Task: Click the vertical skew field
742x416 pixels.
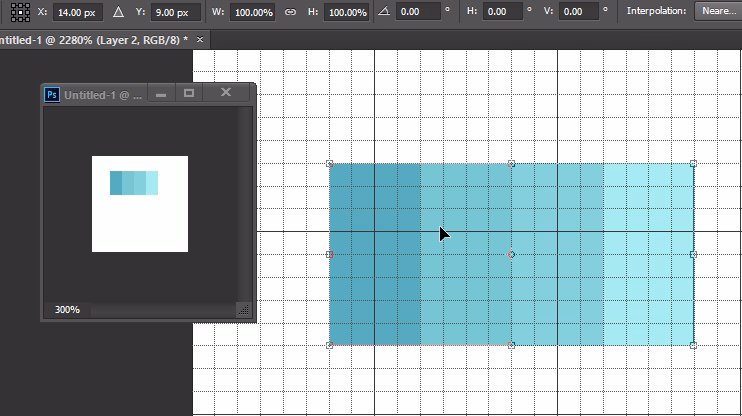Action: (579, 11)
